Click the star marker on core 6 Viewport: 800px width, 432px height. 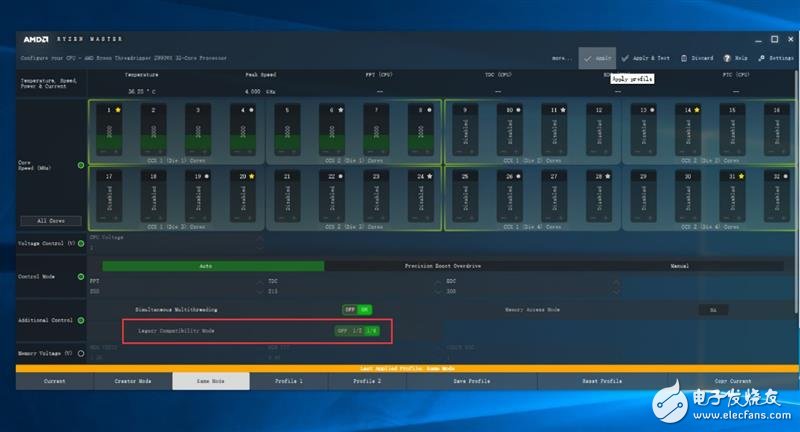(340, 110)
